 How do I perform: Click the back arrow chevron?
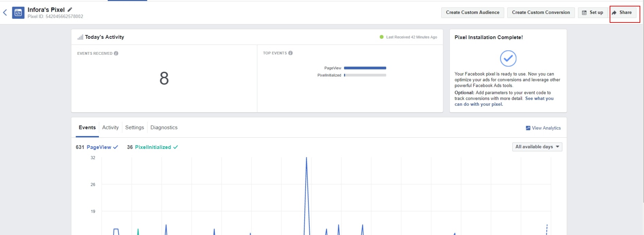point(5,13)
